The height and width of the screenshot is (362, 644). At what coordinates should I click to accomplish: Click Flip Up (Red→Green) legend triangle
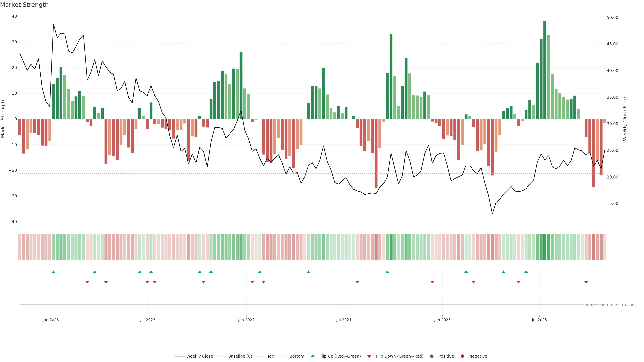click(312, 356)
